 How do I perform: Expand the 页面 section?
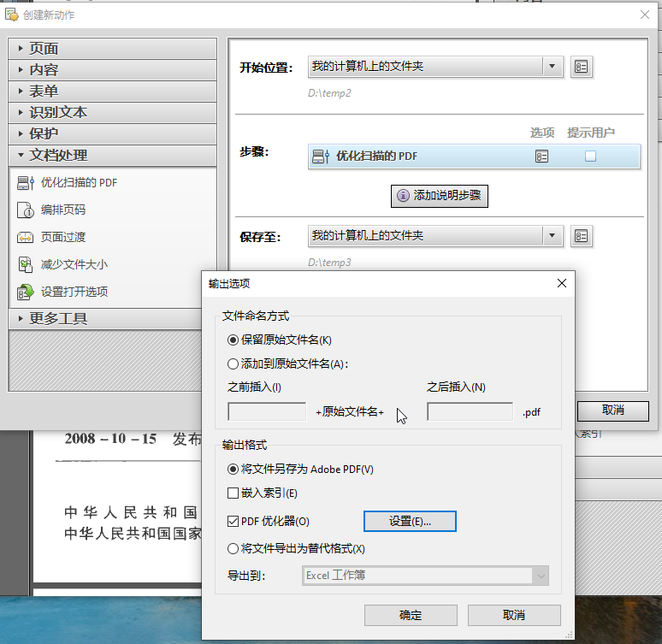[112, 49]
